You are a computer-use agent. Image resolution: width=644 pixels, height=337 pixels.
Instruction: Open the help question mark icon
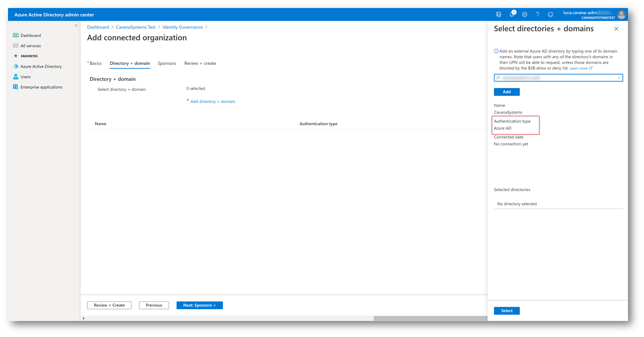click(x=538, y=15)
